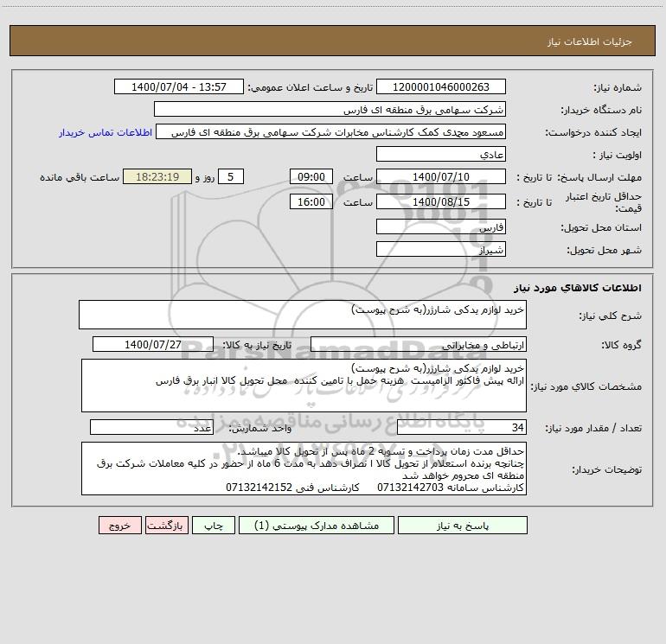Open اطلاعات تماس خریدار link
666x644 pixels.
click(x=106, y=132)
